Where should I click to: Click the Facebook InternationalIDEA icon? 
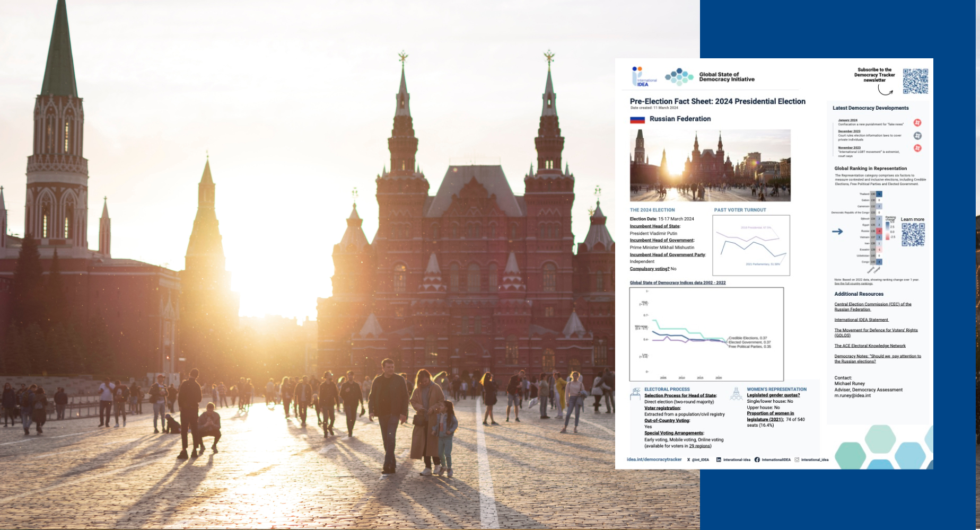click(x=758, y=460)
